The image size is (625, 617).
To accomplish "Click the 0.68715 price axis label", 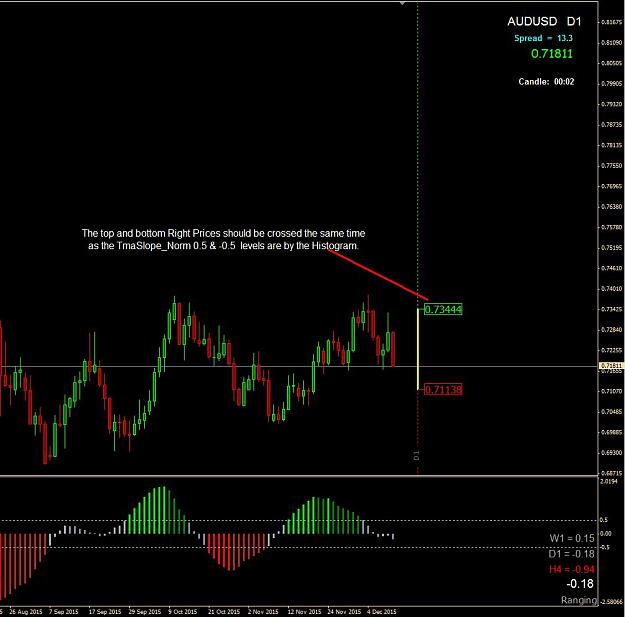I will (x=612, y=474).
